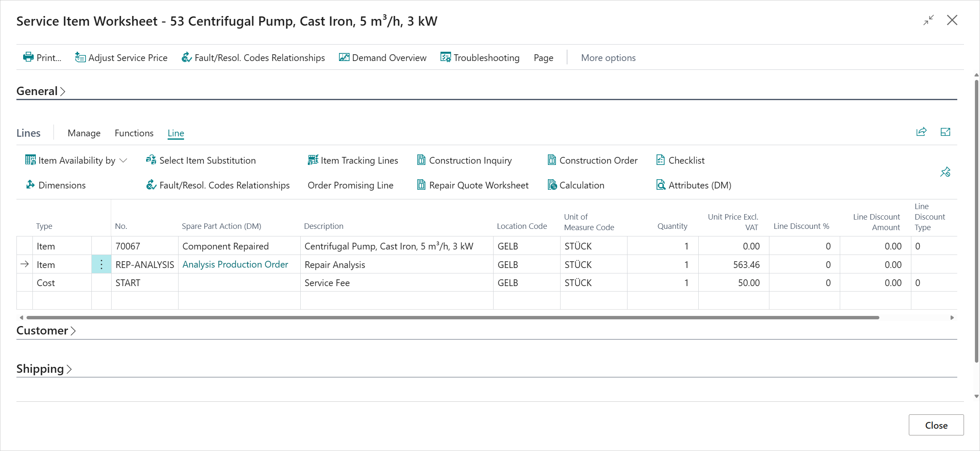Select Adjust Service Price
This screenshot has width=980, height=451.
point(121,58)
